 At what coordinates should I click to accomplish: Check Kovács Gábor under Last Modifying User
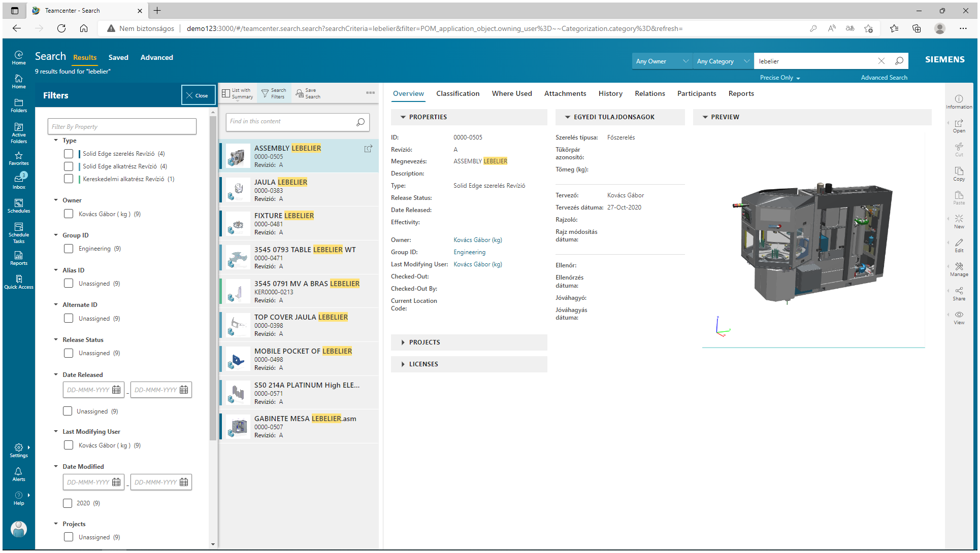pos(69,445)
